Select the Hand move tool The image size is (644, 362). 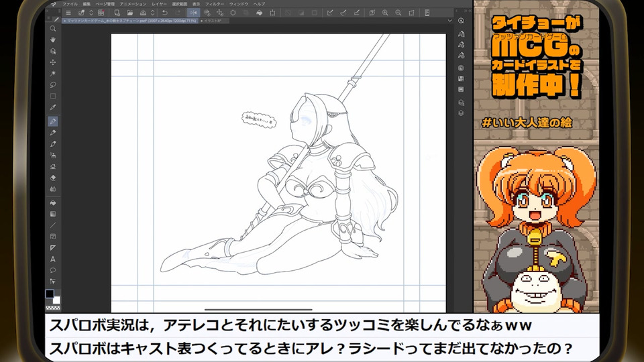tap(53, 40)
